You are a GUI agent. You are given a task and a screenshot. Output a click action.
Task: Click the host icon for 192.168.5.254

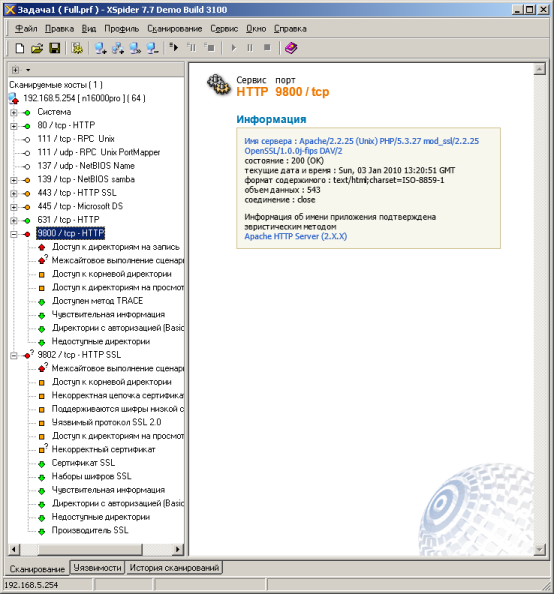coord(14,98)
